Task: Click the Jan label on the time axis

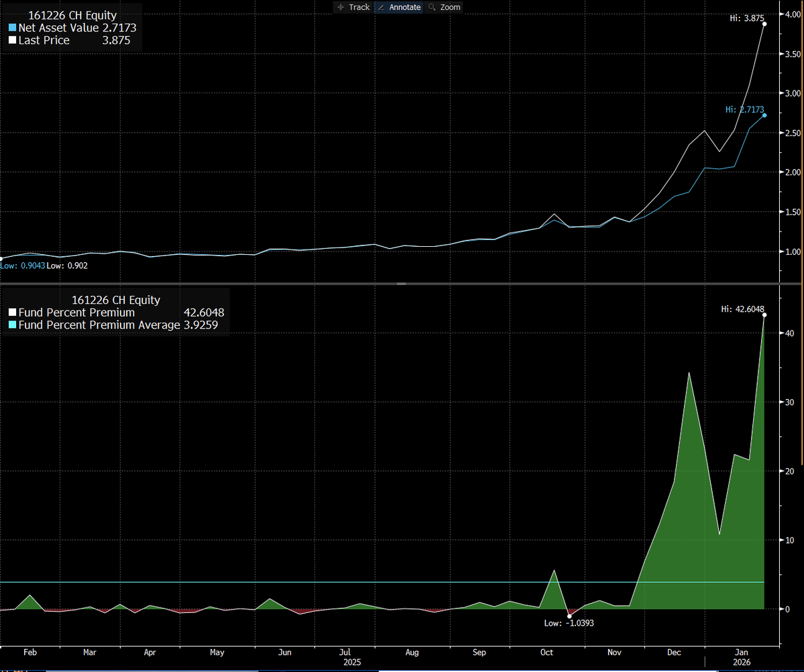Action: coord(742,653)
